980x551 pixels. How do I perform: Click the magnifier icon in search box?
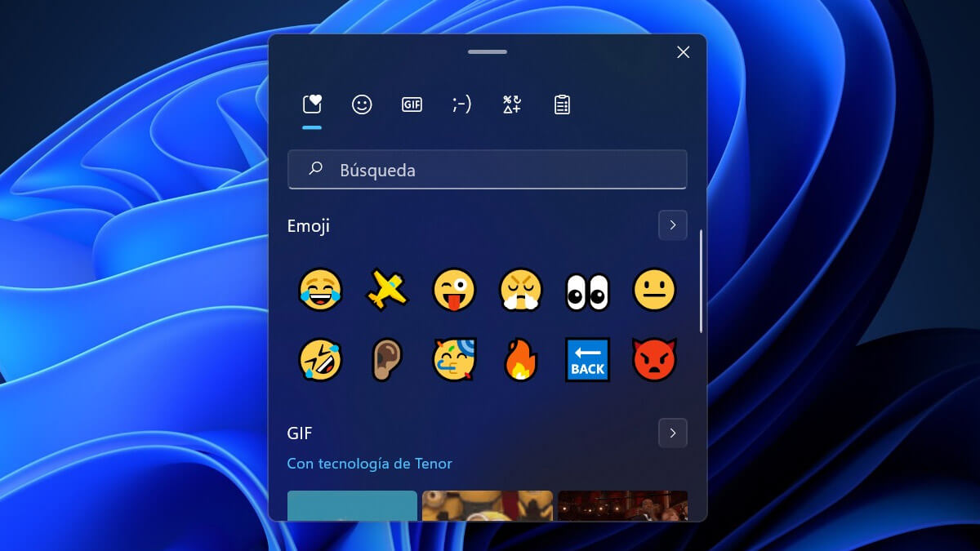(315, 169)
